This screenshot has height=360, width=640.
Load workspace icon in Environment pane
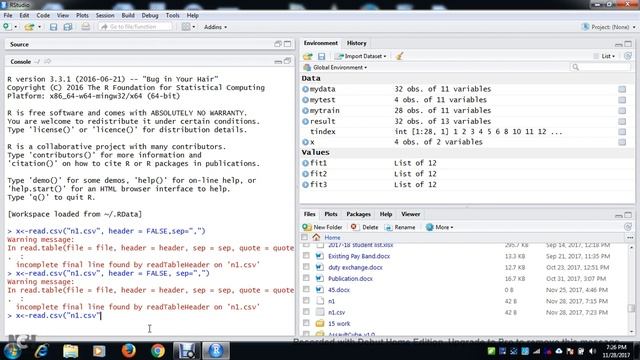(308, 56)
